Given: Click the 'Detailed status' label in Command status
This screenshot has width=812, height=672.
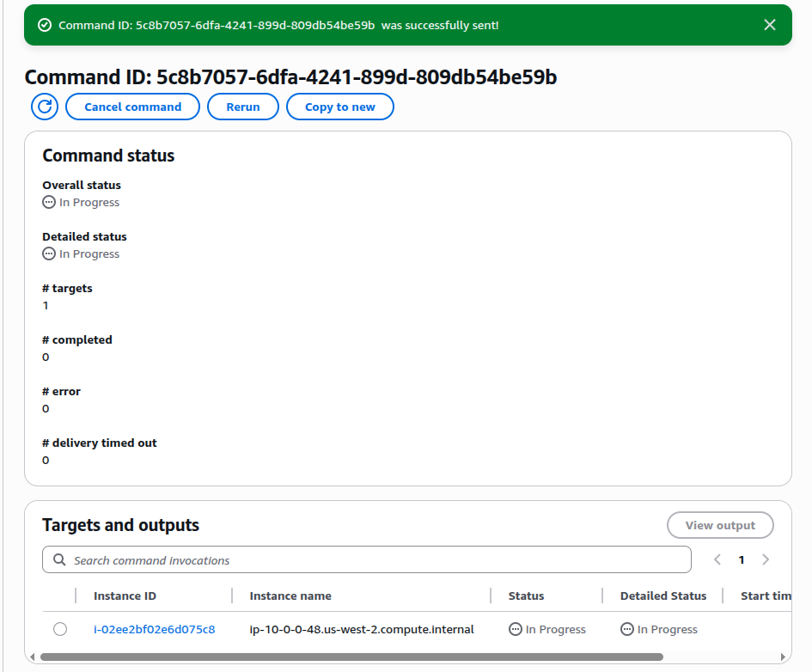Looking at the screenshot, I should [84, 236].
